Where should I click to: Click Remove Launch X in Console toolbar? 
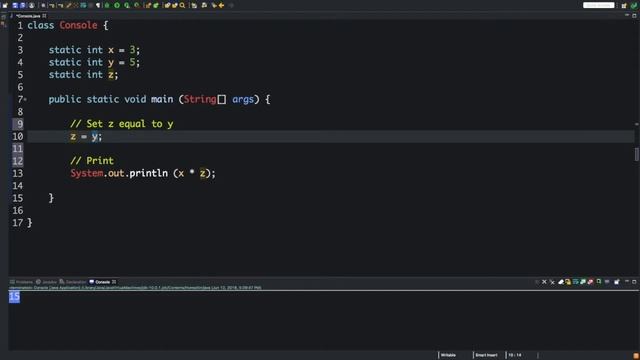click(544, 282)
